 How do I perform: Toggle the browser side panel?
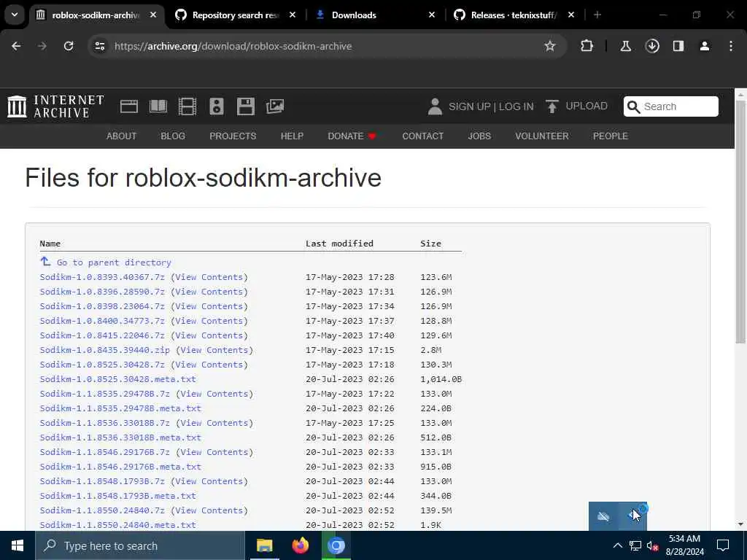[x=678, y=46]
